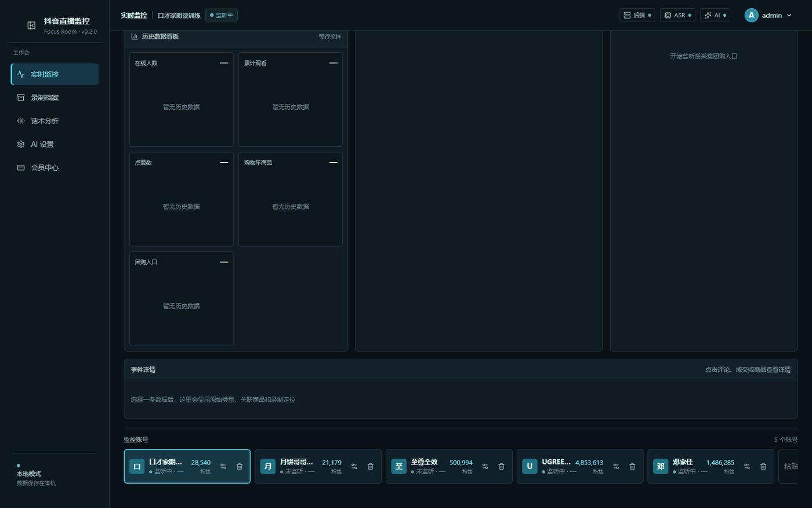Open the admin account dropdown chevron
This screenshot has height=508, width=812.
pos(789,16)
